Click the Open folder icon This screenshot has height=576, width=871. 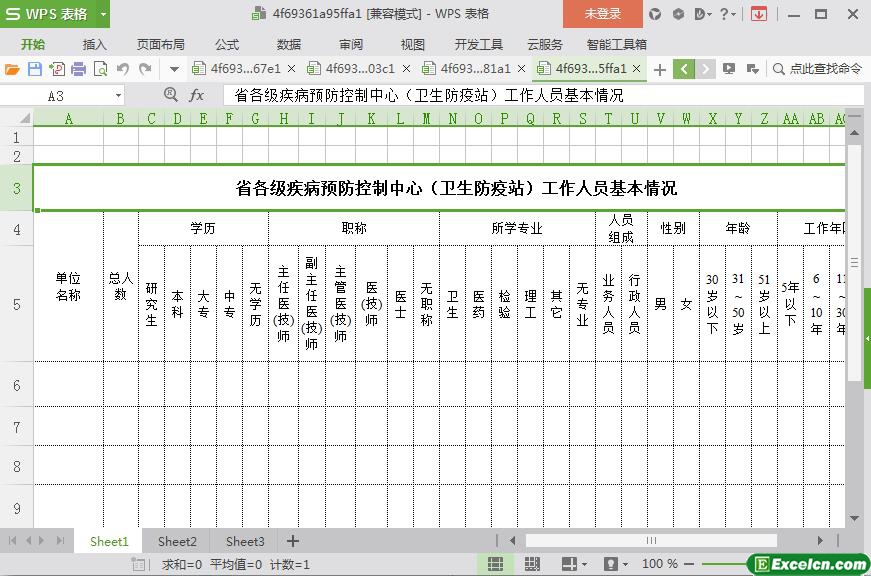[12, 69]
